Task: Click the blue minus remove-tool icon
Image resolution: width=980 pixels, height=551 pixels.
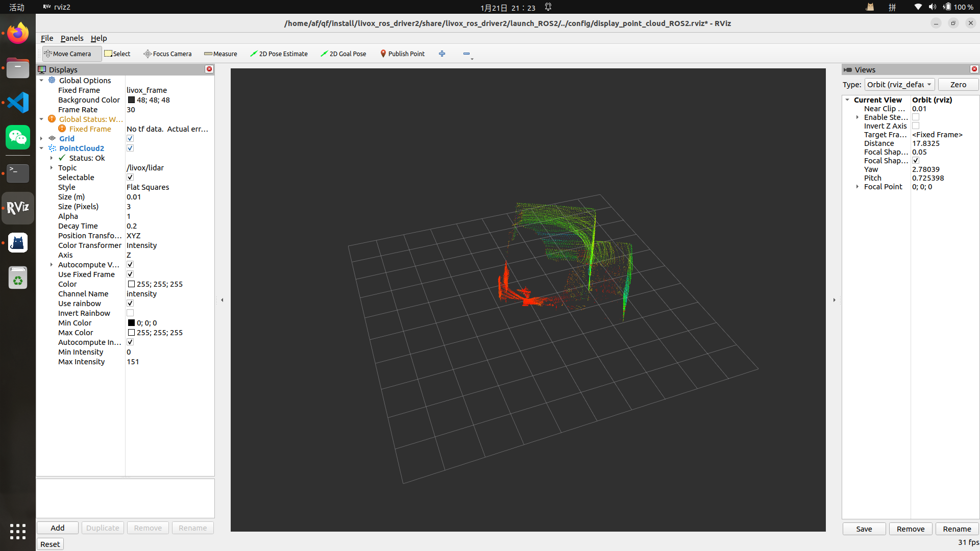Action: (x=467, y=54)
